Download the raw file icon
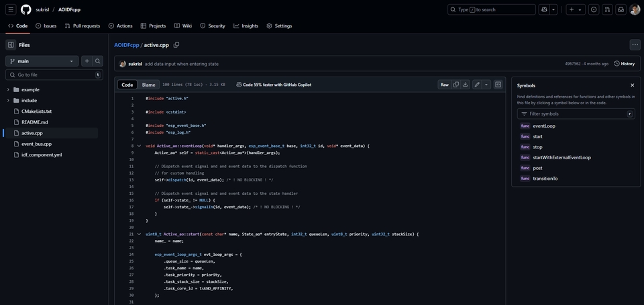644x305 pixels. (x=466, y=85)
